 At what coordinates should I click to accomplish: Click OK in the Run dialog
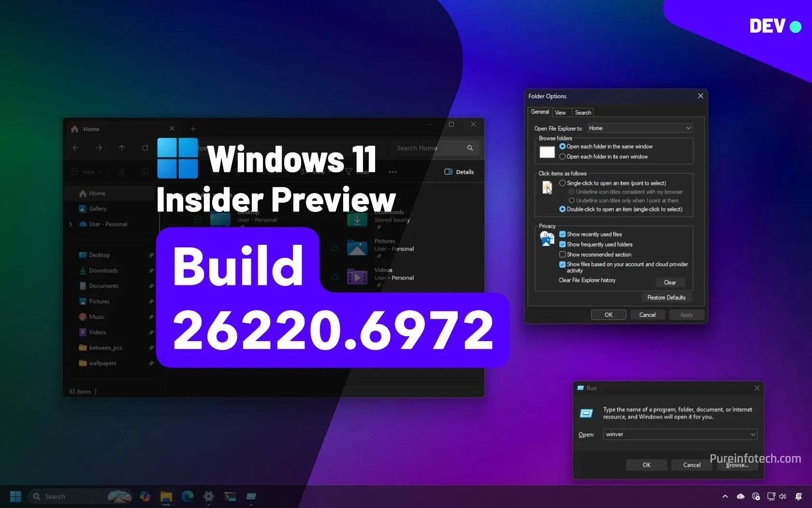tap(647, 465)
